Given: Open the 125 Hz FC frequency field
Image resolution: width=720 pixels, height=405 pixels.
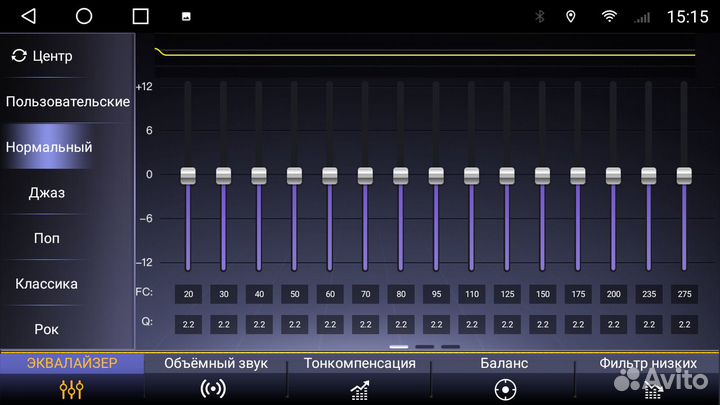Looking at the screenshot, I should pyautogui.click(x=507, y=294).
